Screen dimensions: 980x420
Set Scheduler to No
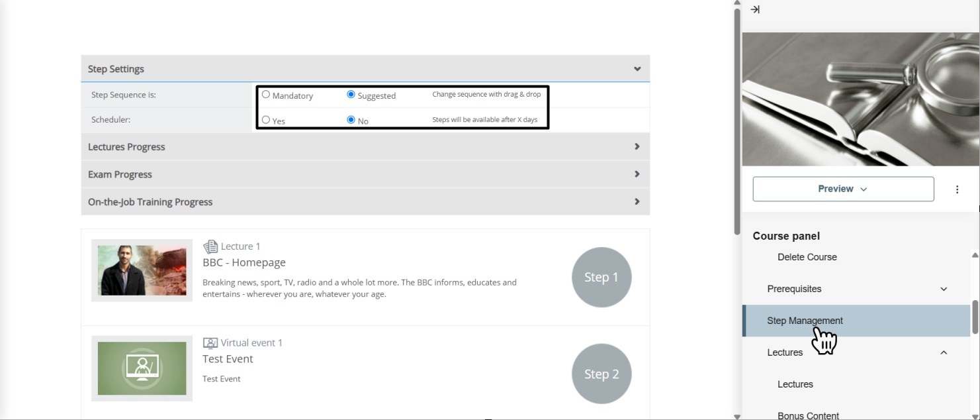point(351,120)
